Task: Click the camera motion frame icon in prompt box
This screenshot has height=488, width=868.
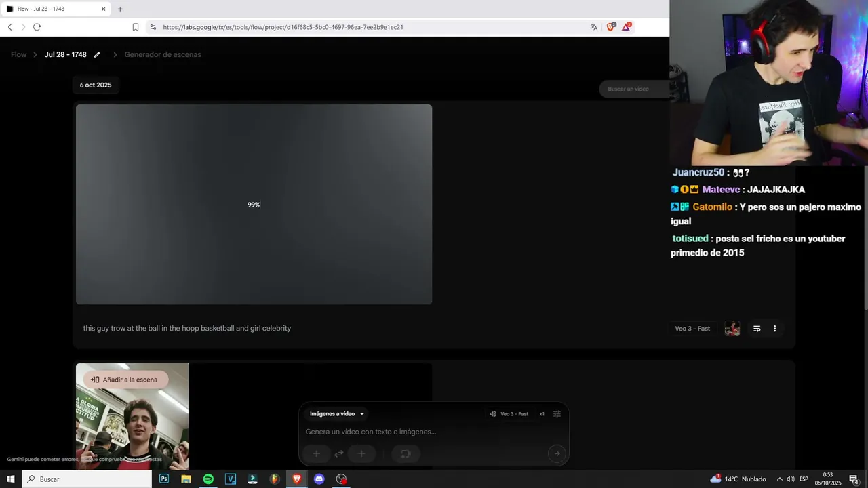Action: (406, 454)
